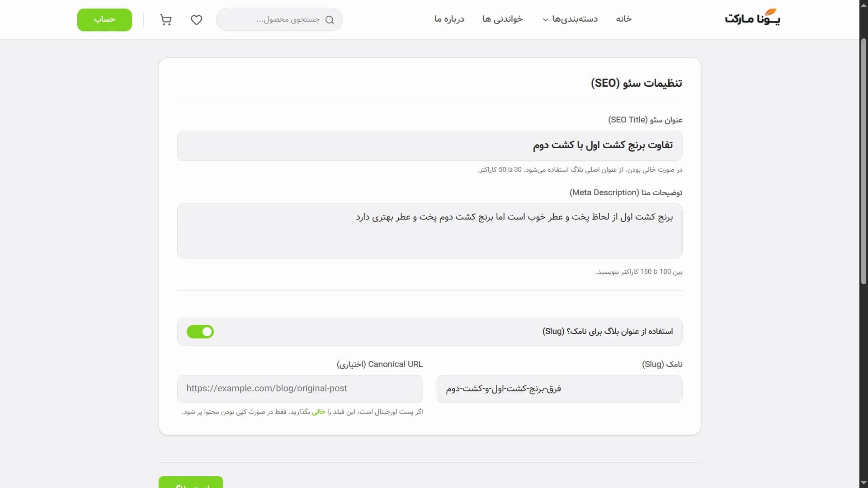Click the توضیحات متا (Meta Description) label

(x=626, y=192)
